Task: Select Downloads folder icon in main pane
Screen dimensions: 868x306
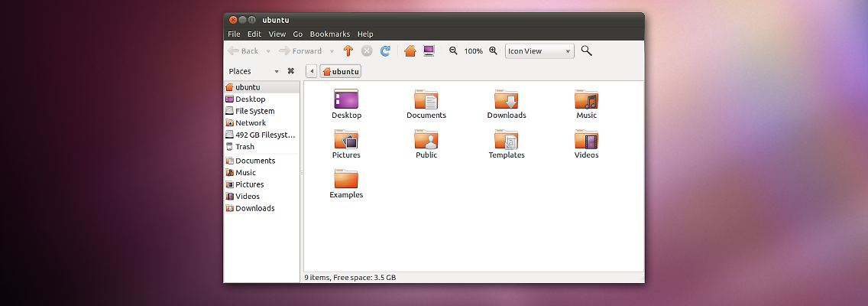Action: tap(507, 99)
